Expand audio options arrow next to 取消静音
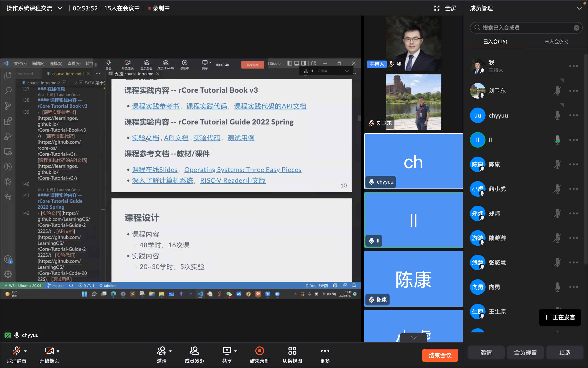The image size is (588, 368). 25,351
